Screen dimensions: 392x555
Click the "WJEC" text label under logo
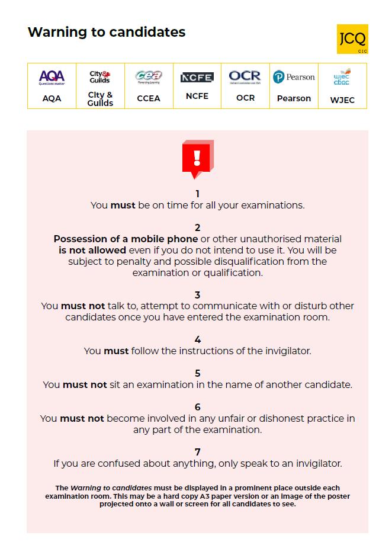click(x=342, y=100)
